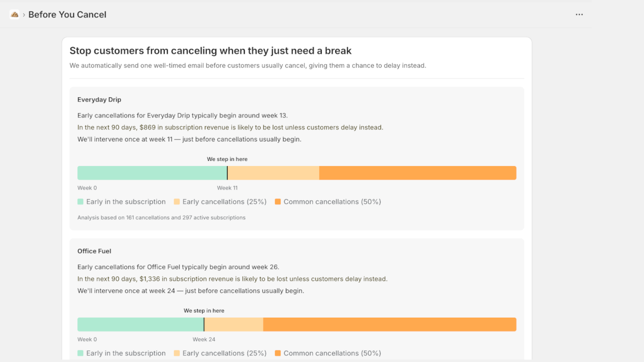Click the Week 11 intervention marker line
Screen dimensions: 644x362
click(227, 173)
